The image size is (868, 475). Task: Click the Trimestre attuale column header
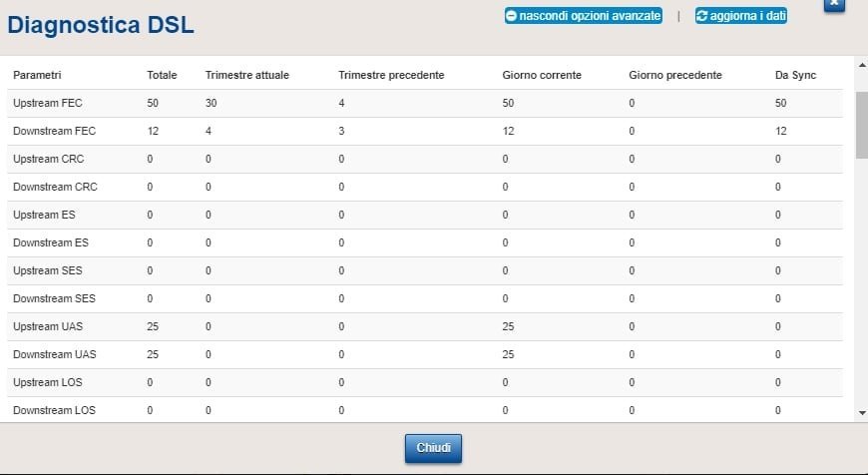pos(246,75)
